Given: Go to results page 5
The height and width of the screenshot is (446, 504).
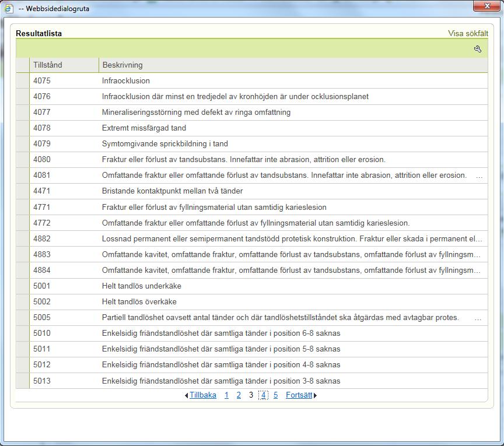Looking at the screenshot, I should (275, 395).
